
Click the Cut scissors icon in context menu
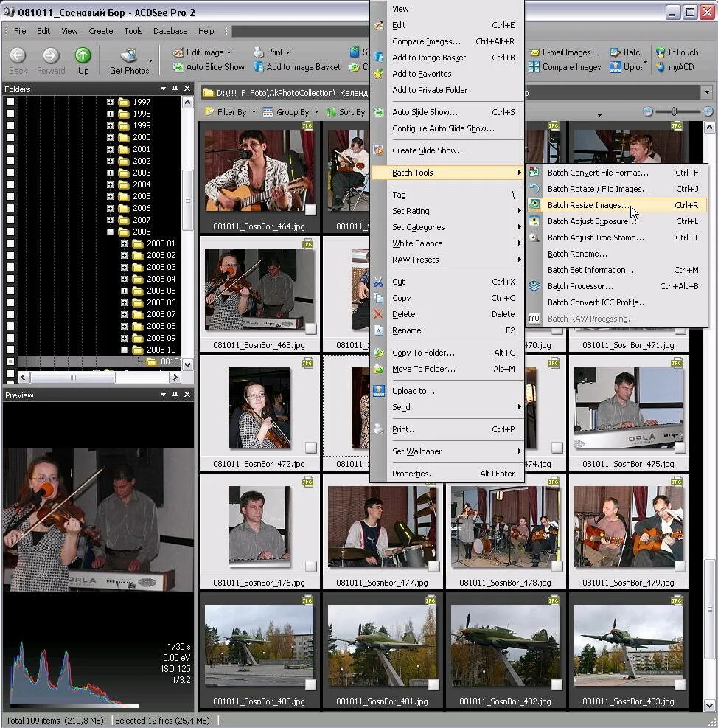378,282
